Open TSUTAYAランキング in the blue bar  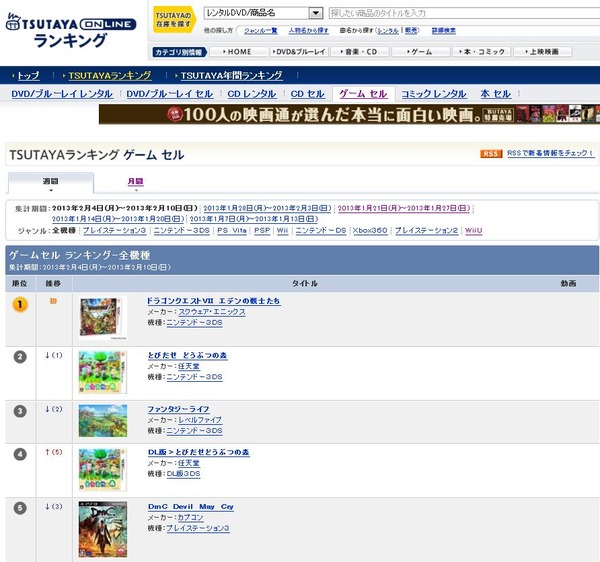(110, 75)
